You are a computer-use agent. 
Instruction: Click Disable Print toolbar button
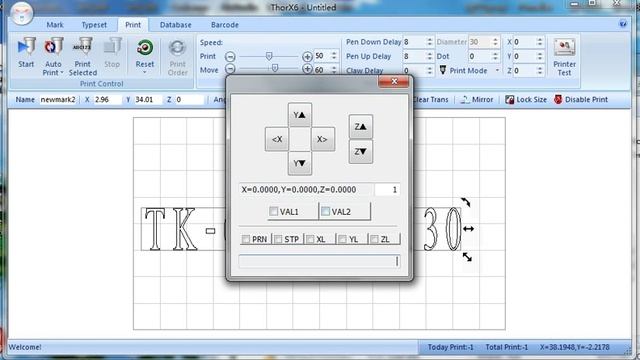[581, 100]
